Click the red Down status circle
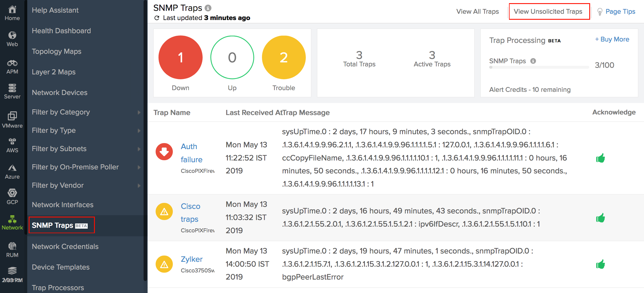Screen dimensions: 644x293 (x=180, y=58)
